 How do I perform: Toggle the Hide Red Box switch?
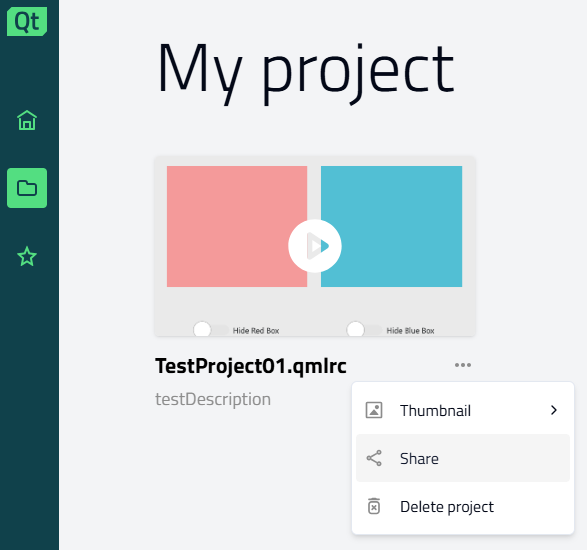[211, 330]
